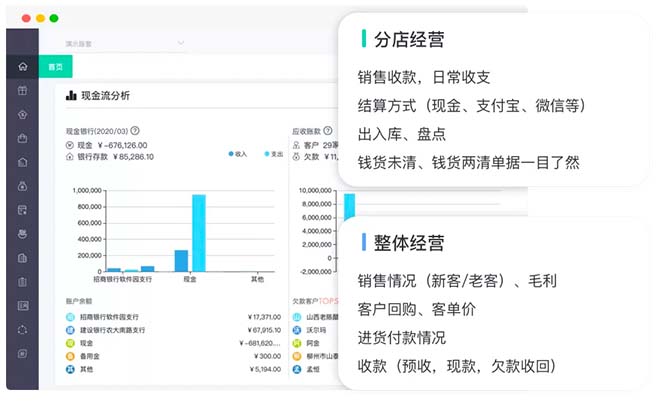Click the 进货付款情况 line in the card
The height and width of the screenshot is (402, 660).
[x=402, y=338]
